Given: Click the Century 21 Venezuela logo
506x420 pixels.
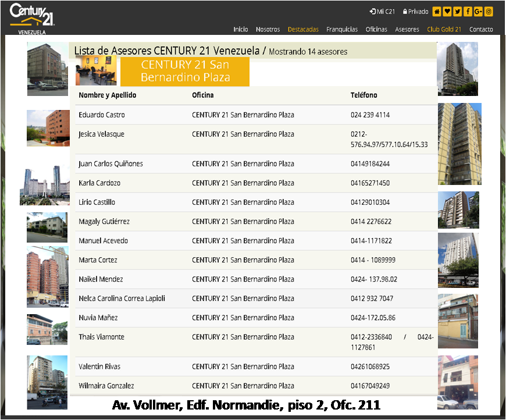Looking at the screenshot, I should tap(32, 19).
